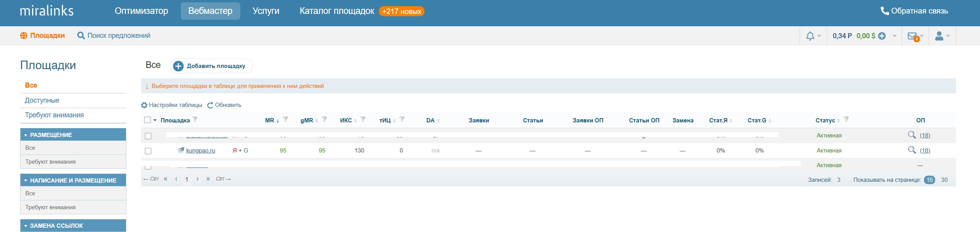Click the notifications bell icon
This screenshot has height=232, width=980.
point(810,36)
